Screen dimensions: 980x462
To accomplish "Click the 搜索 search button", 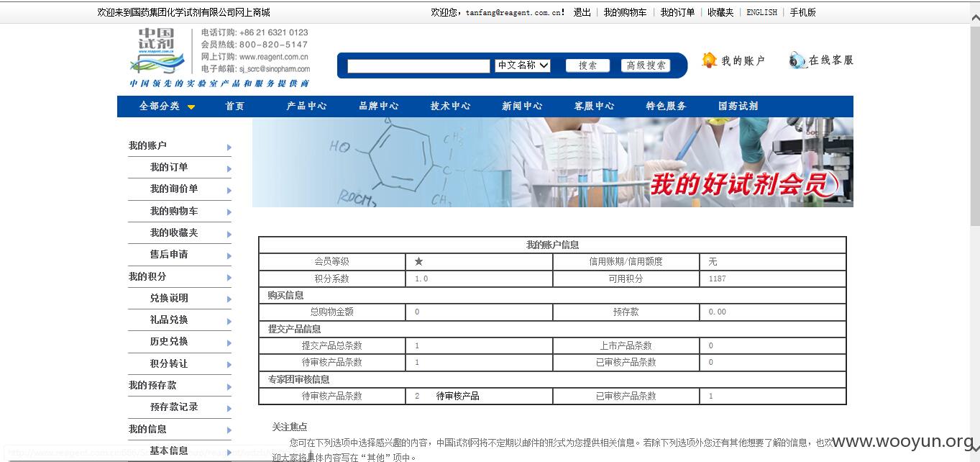I will pos(587,65).
